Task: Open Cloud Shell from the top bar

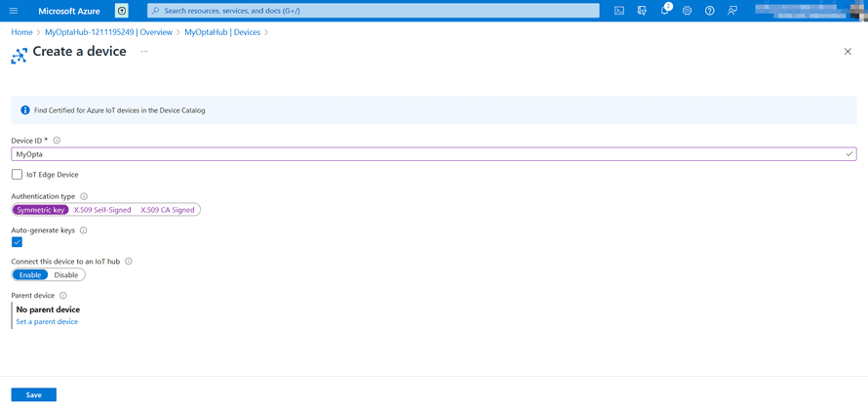Action: tap(619, 11)
